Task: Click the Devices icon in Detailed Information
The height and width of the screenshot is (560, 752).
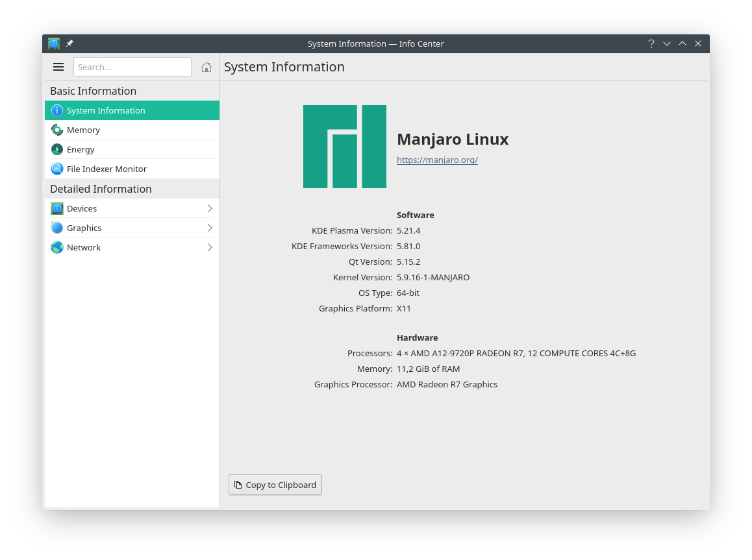Action: [57, 208]
